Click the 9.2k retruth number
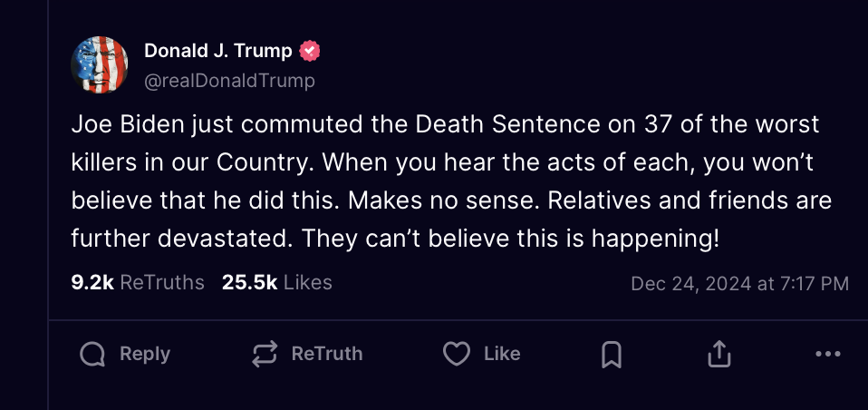 (x=92, y=283)
